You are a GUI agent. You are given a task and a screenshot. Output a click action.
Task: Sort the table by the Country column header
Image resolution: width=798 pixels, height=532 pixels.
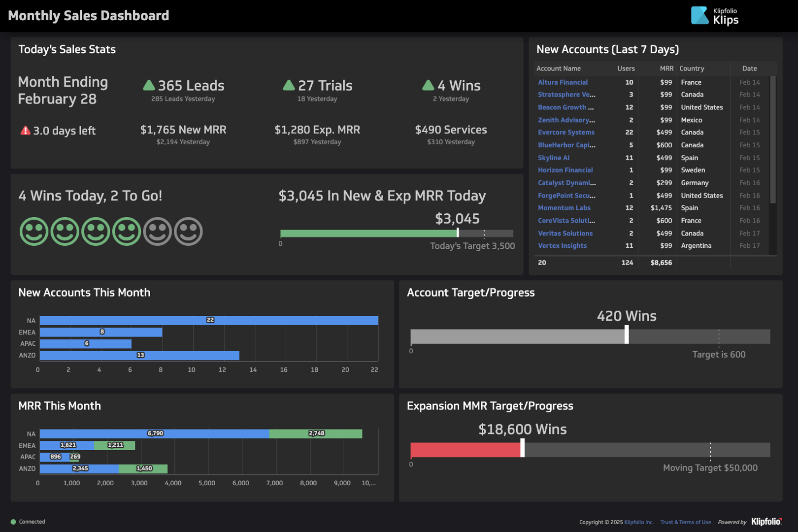(x=692, y=68)
